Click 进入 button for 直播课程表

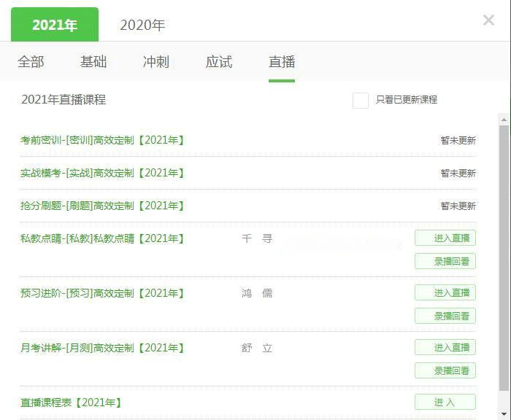click(445, 402)
